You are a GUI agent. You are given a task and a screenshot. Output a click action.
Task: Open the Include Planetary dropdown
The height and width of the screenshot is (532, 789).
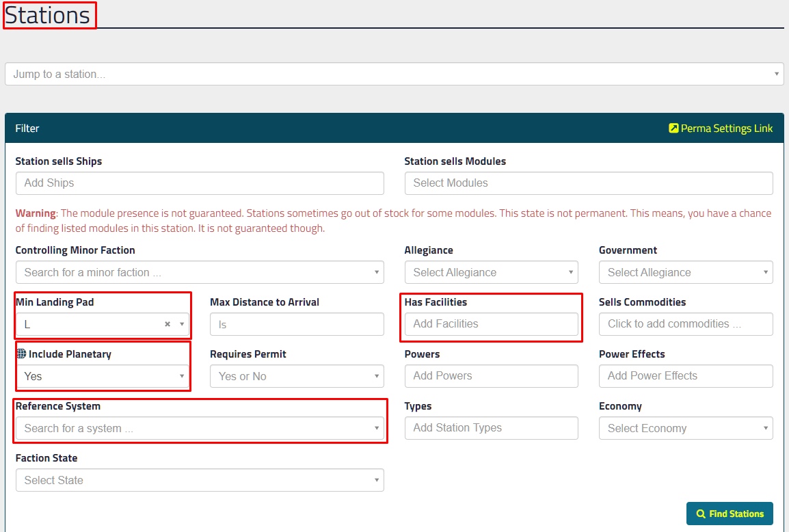coord(102,376)
